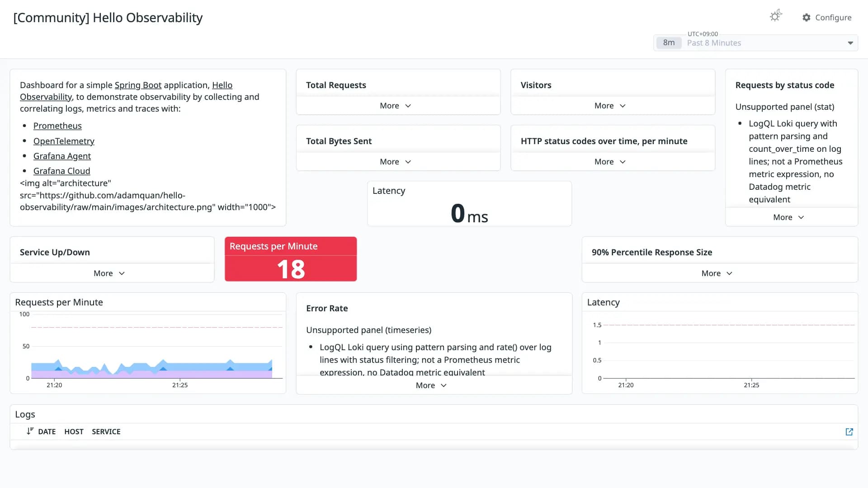Open the OpenTelemetry link
Image resolution: width=868 pixels, height=488 pixels.
pos(64,141)
